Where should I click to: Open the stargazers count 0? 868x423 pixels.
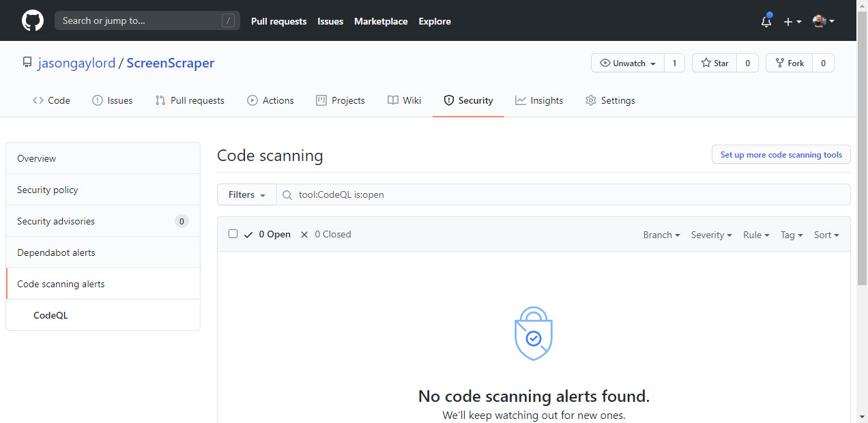747,63
